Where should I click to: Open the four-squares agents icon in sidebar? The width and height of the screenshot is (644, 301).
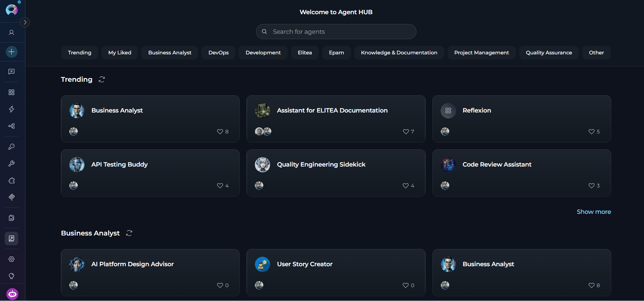[11, 92]
